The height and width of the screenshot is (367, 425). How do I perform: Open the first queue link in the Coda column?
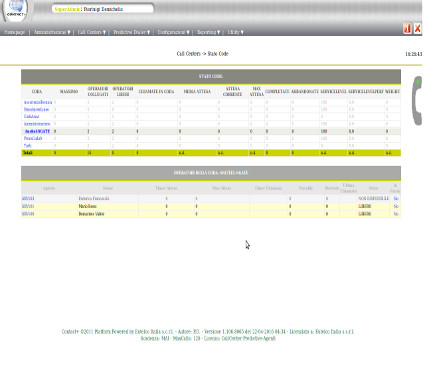point(38,102)
